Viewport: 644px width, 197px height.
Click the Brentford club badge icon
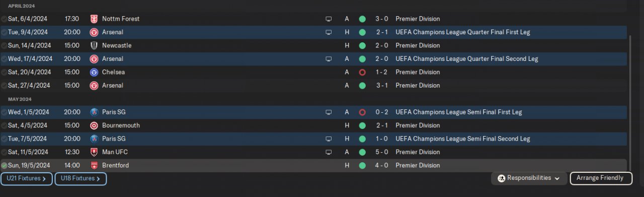tap(94, 166)
